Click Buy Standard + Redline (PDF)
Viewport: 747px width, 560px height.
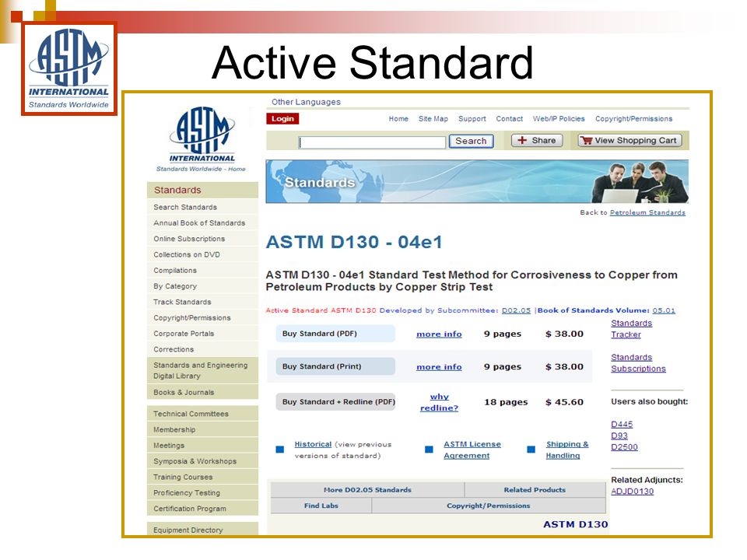tap(335, 401)
